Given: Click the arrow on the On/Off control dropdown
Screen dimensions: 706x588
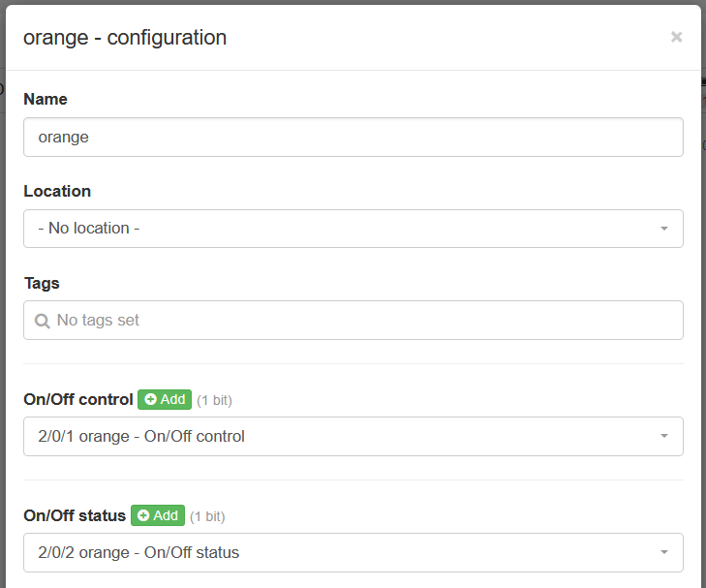Looking at the screenshot, I should tap(664, 436).
